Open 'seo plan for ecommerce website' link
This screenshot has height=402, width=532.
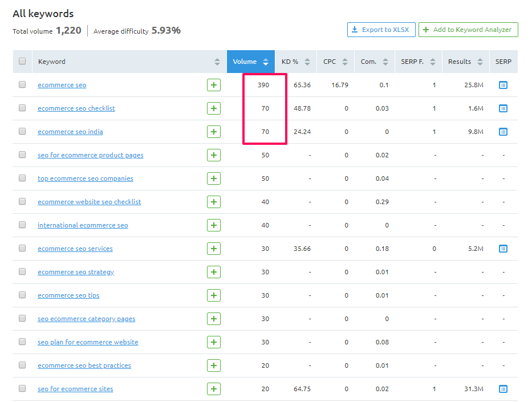pos(88,343)
